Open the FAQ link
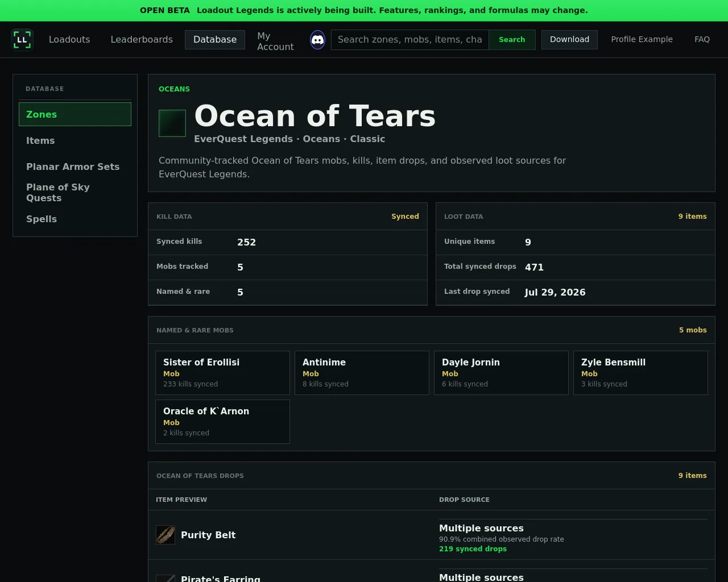The height and width of the screenshot is (582, 728). (702, 39)
